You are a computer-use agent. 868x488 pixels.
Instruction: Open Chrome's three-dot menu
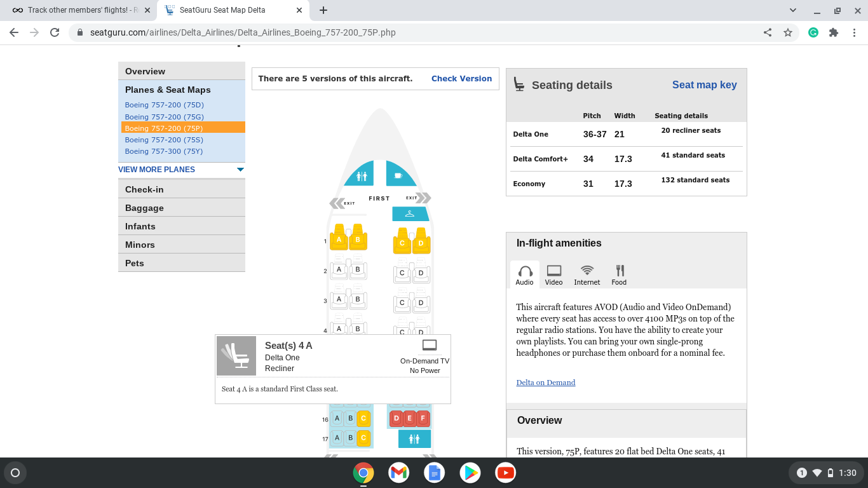point(854,32)
